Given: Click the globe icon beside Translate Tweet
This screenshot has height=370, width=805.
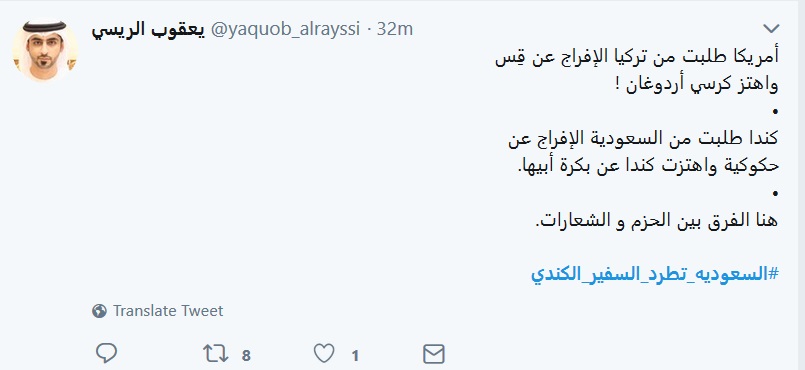Looking at the screenshot, I should pyautogui.click(x=100, y=311).
